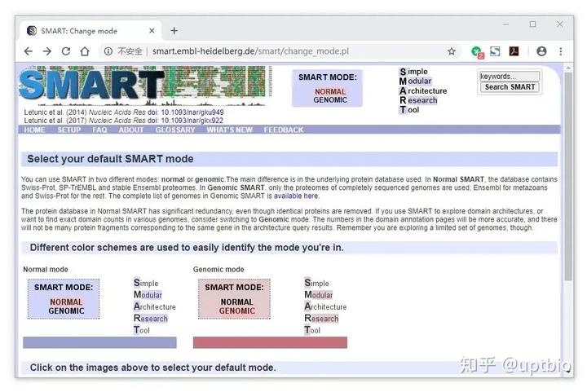
Task: Click the 'Normal mode' label
Action: pyautogui.click(x=46, y=269)
